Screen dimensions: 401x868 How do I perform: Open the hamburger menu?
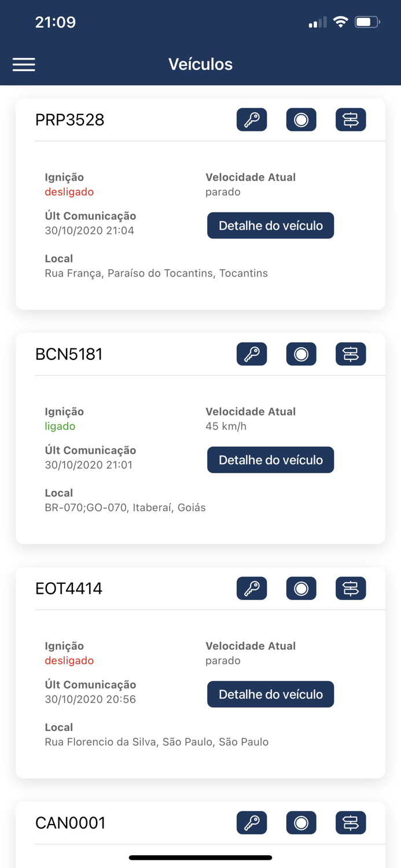(x=24, y=64)
